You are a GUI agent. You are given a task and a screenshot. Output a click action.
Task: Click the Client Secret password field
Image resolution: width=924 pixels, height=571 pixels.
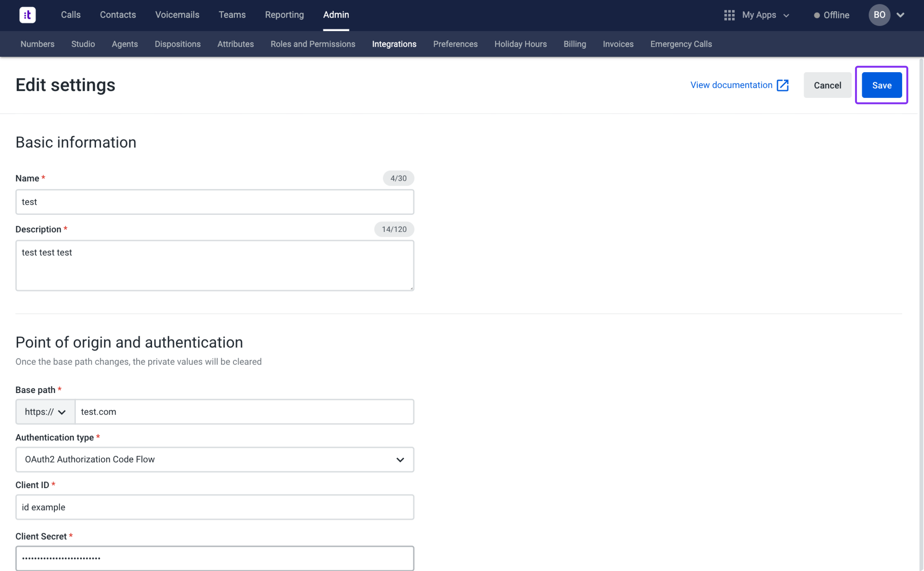[x=215, y=558]
